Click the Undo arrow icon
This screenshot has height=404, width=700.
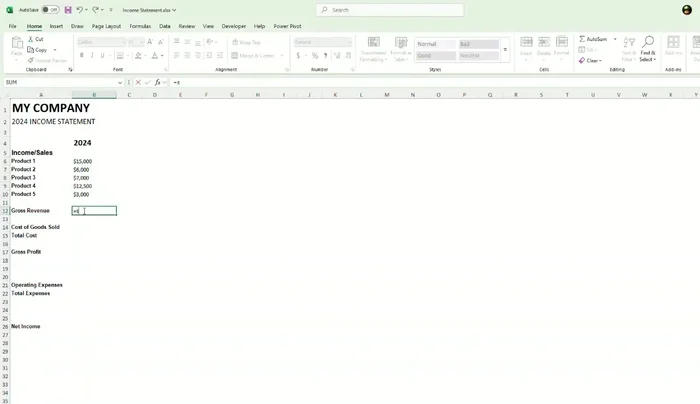click(79, 10)
